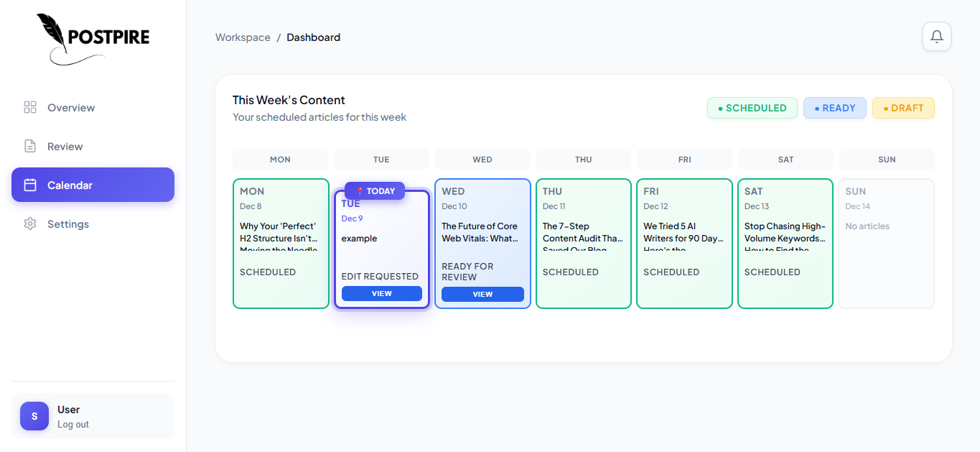Image resolution: width=980 pixels, height=452 pixels.
Task: Click the SCHEDULED legend badge
Action: [752, 108]
